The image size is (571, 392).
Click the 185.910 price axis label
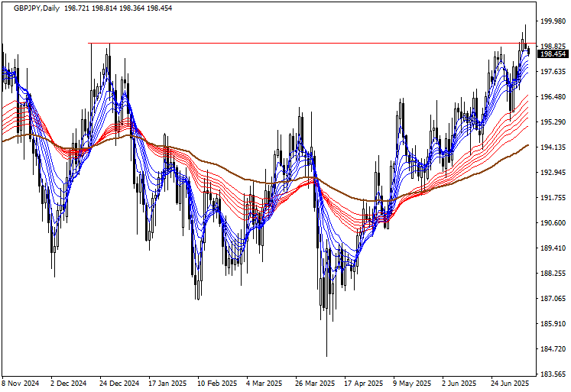[553, 323]
